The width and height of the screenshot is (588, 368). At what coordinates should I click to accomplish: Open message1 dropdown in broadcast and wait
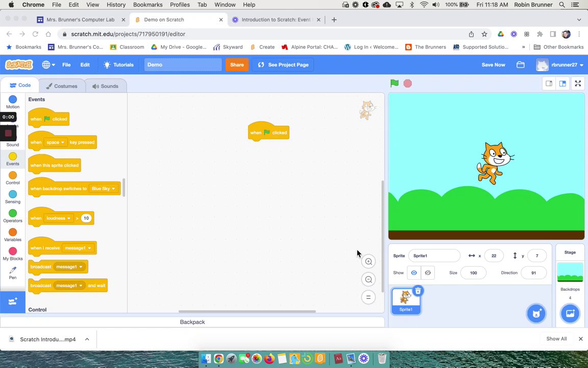69,285
